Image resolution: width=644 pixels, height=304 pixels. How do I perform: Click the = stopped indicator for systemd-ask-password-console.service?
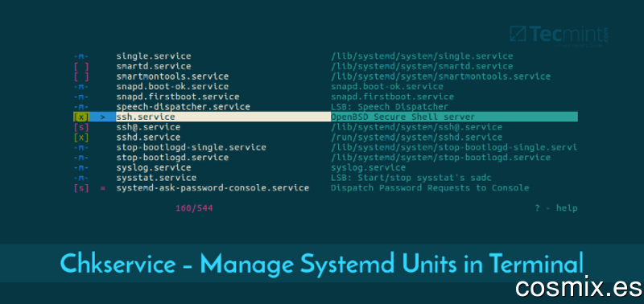pos(103,188)
